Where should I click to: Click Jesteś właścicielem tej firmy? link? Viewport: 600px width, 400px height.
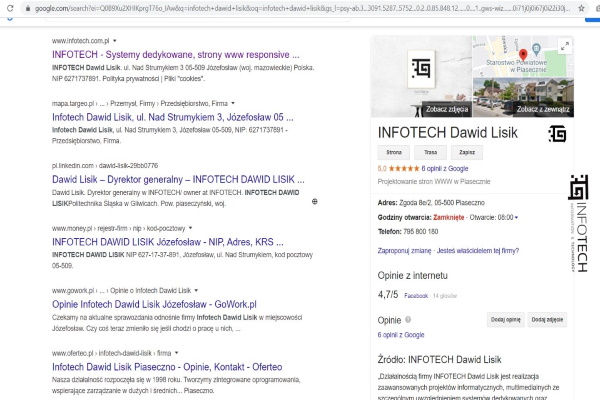click(x=478, y=251)
